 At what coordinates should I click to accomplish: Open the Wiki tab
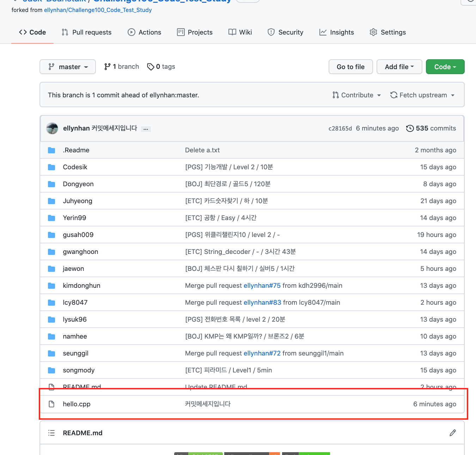tap(240, 32)
